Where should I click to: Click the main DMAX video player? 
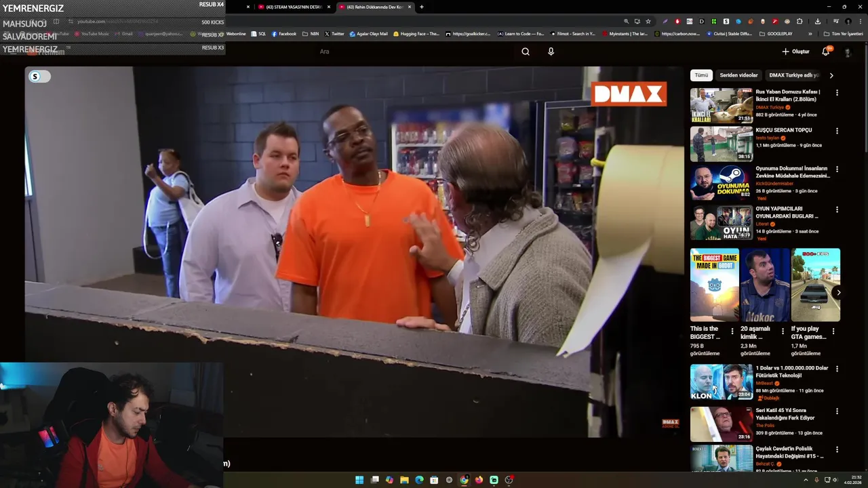(355, 251)
